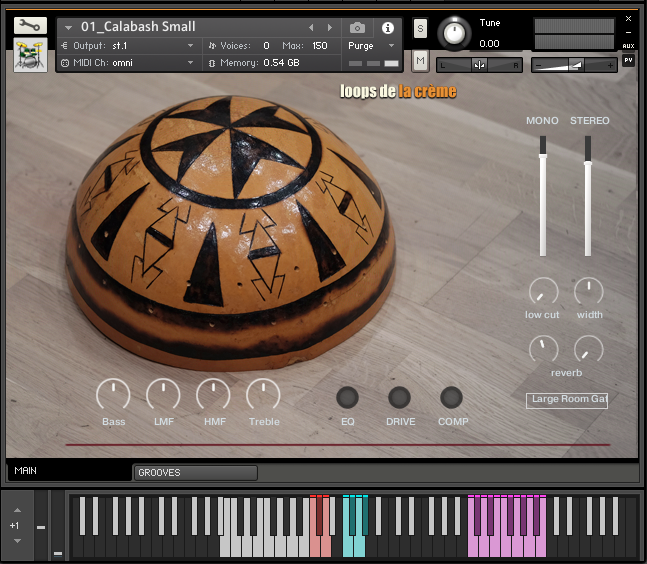Click the loops de la crème logo
Screen dimensions: 647x564
coord(398,91)
